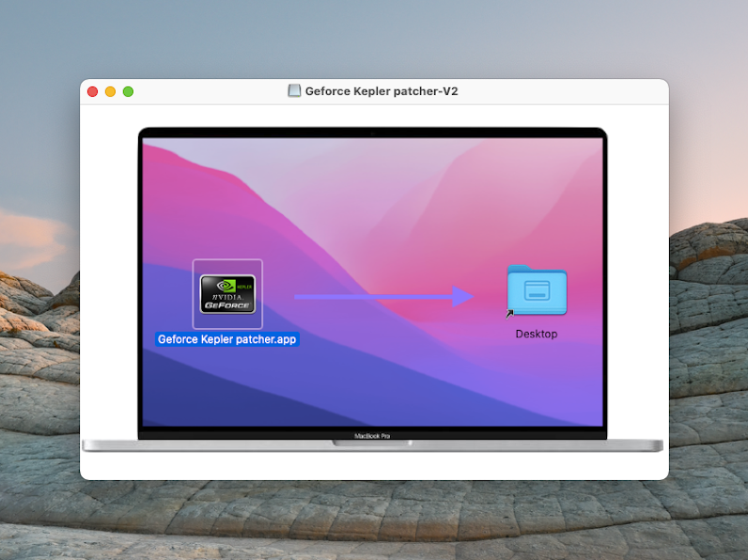Click empty title bar area right of title
This screenshot has height=560, width=748.
pos(564,91)
